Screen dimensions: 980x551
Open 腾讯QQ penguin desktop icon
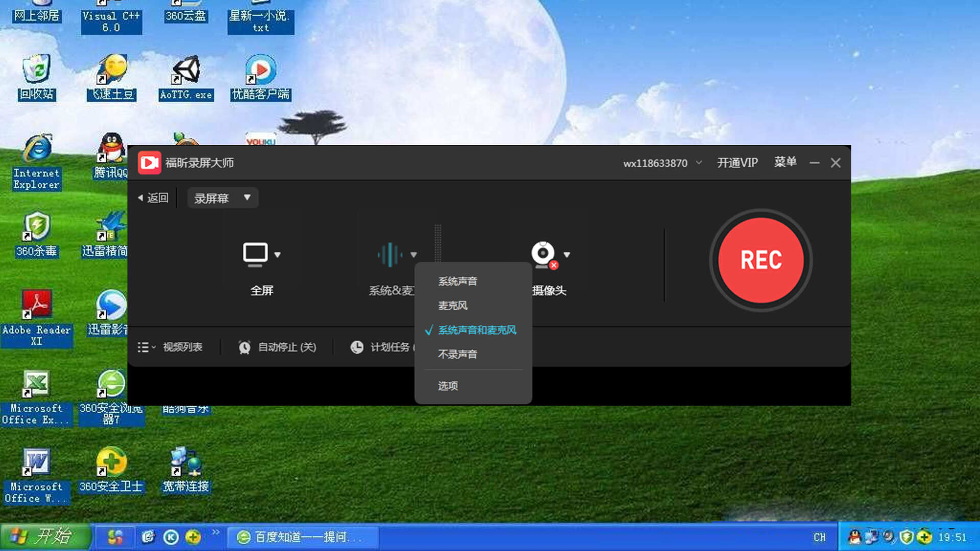tap(111, 156)
